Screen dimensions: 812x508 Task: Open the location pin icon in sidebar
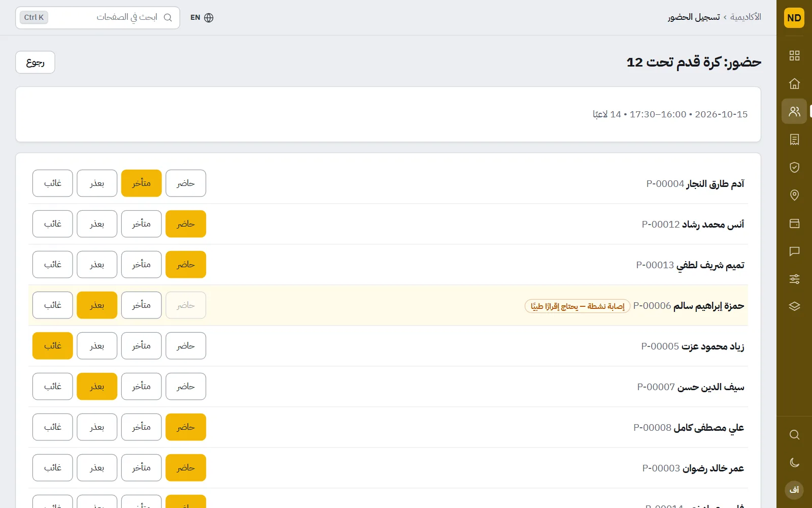coord(794,195)
